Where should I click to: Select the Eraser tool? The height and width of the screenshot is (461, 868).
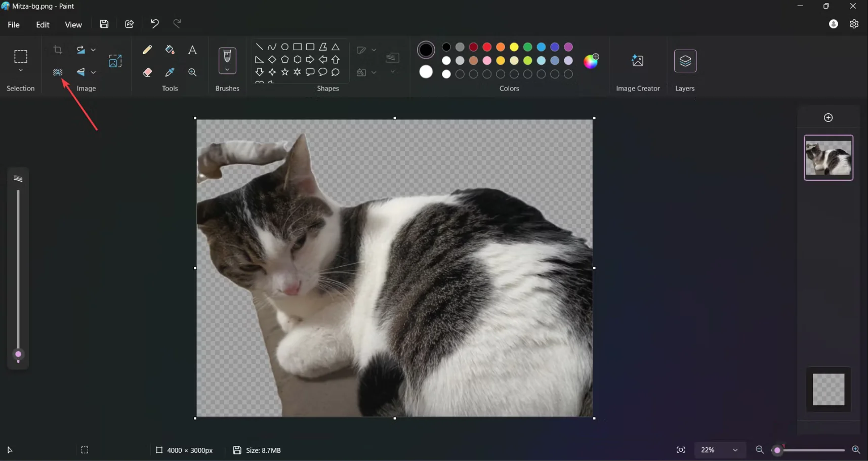(147, 72)
